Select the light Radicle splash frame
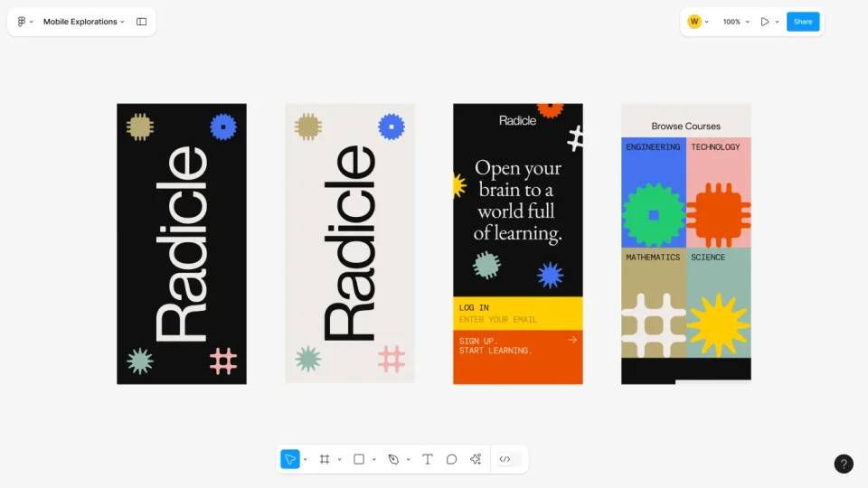 tap(350, 243)
